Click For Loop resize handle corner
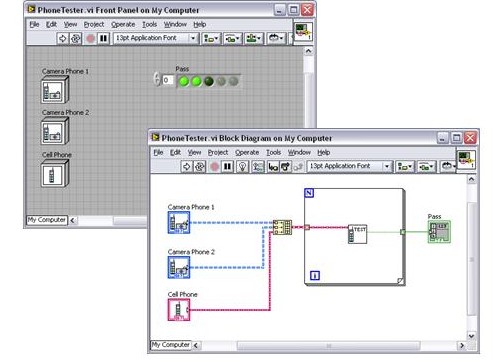495x364 pixels. coord(400,281)
